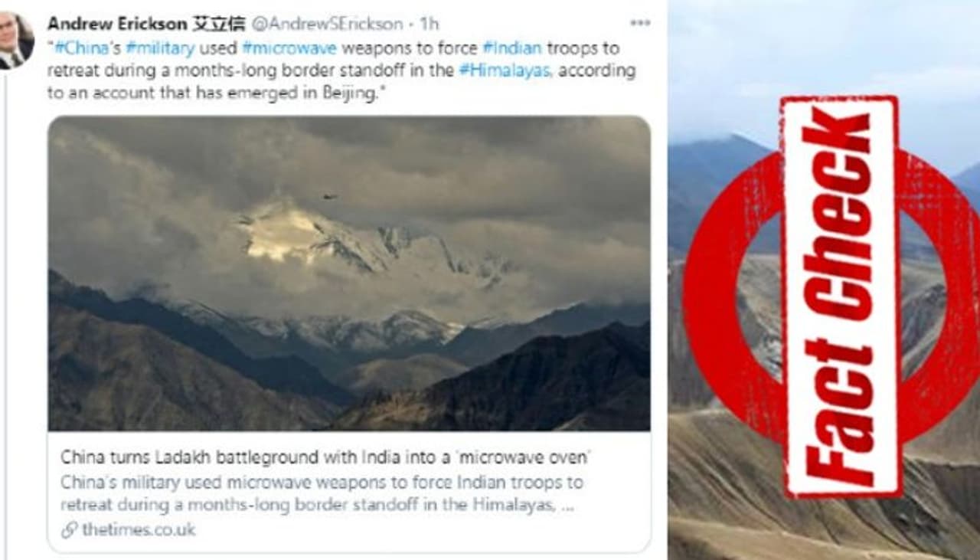Click the article description snippet text
Viewport: 980px width, 560px height.
click(322, 494)
